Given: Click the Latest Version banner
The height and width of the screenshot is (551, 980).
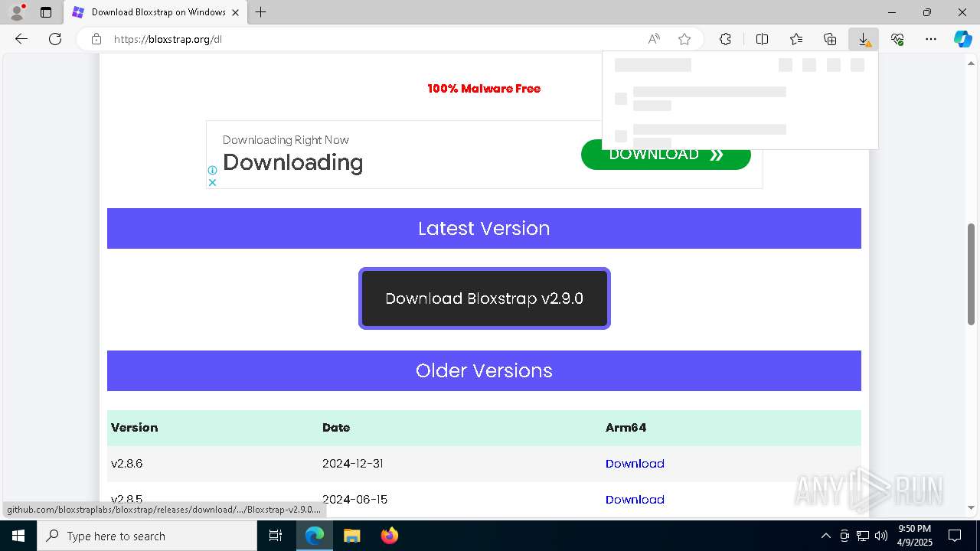Looking at the screenshot, I should [x=484, y=228].
